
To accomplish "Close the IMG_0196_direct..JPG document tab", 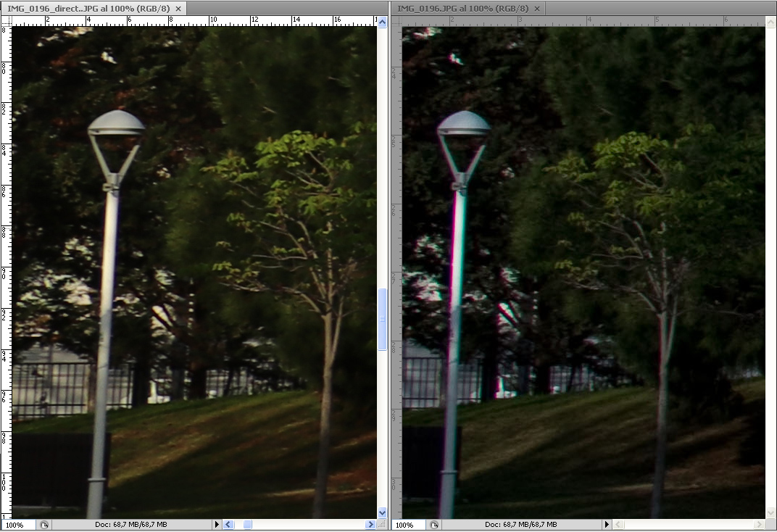I will (178, 8).
